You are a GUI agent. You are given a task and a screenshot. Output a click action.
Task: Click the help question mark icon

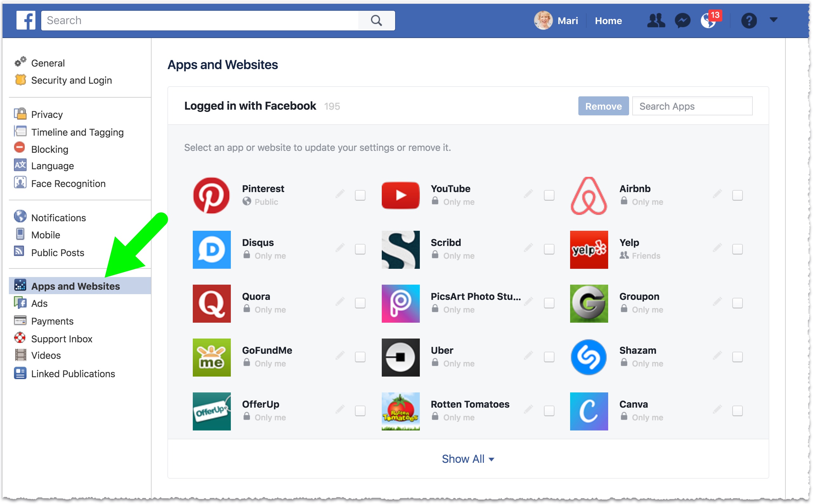point(749,21)
